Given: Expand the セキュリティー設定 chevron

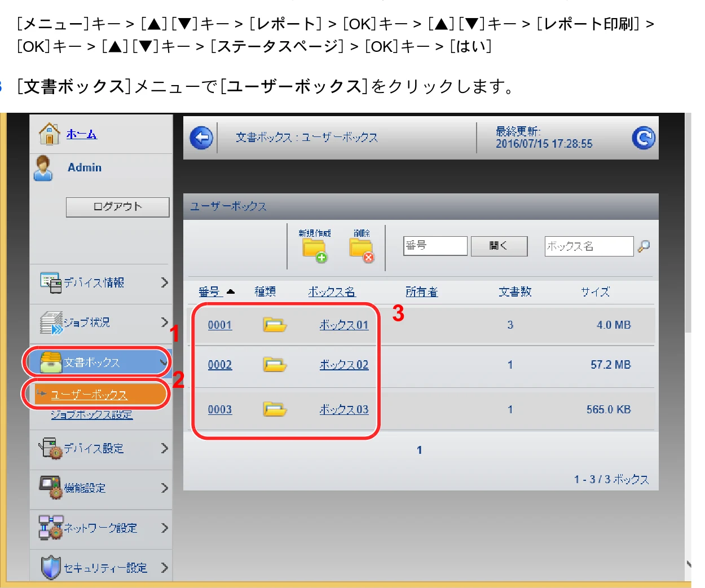Looking at the screenshot, I should [164, 567].
